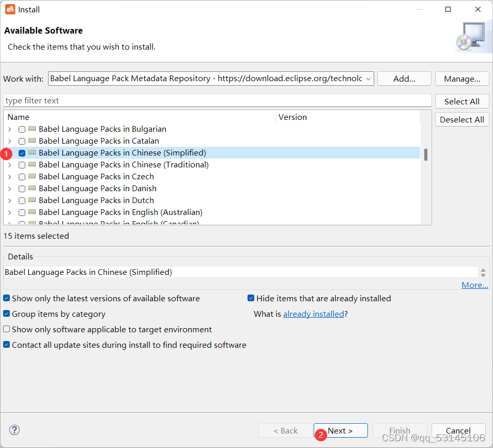The image size is (493, 448).
Task: Check the Chinese (Traditional) language pack checkbox
Action: click(x=22, y=165)
